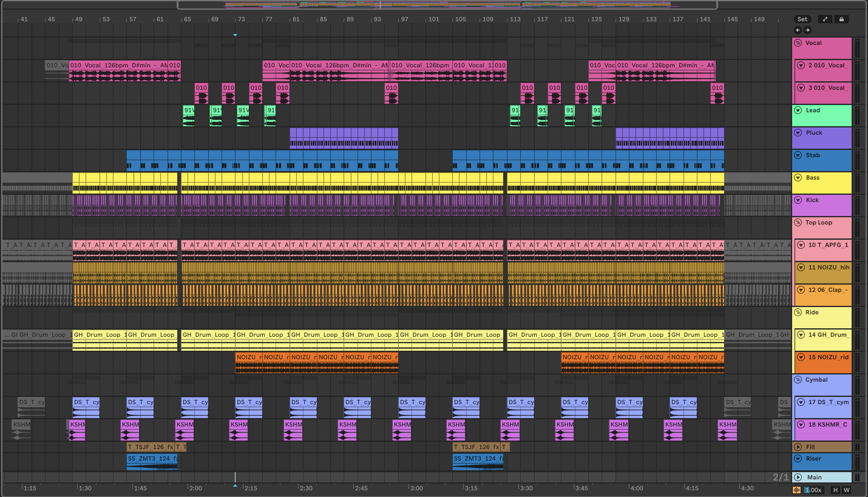Click the Stab track name

tap(813, 155)
